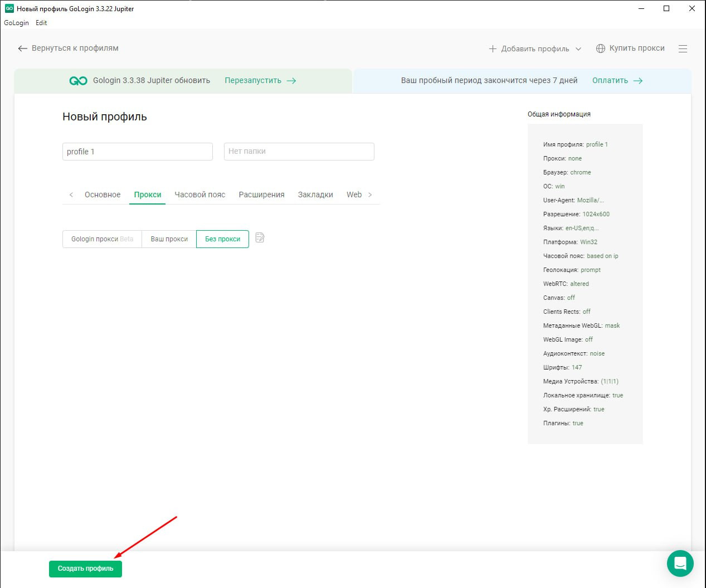Screen dimensions: 706x588
Task: Click the Часовой пояс: based on ip row
Action: 581,256
